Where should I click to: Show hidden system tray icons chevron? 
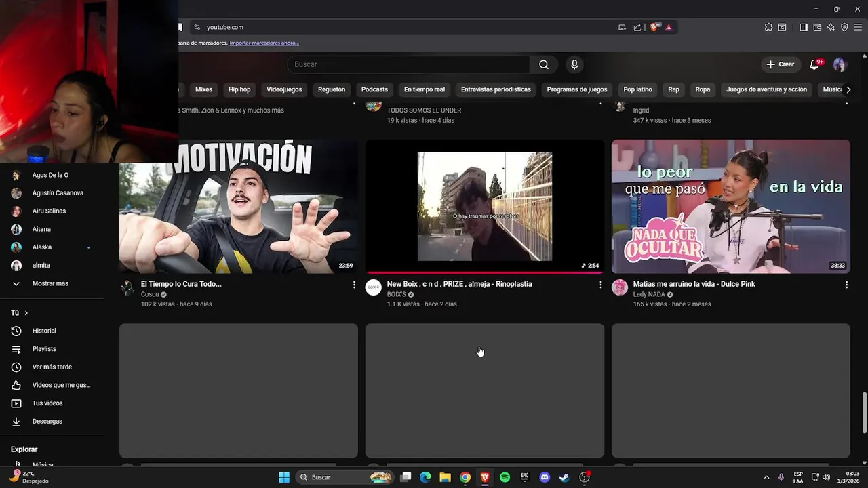pyautogui.click(x=766, y=477)
